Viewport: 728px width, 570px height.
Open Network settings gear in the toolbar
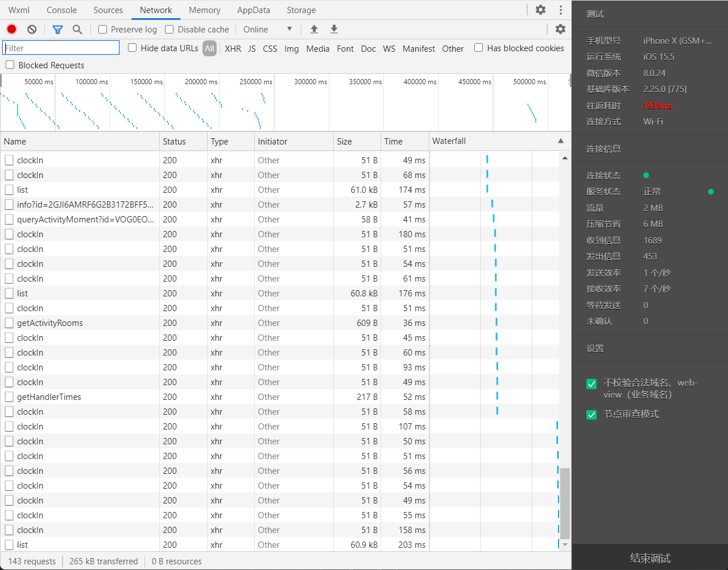pyautogui.click(x=560, y=29)
